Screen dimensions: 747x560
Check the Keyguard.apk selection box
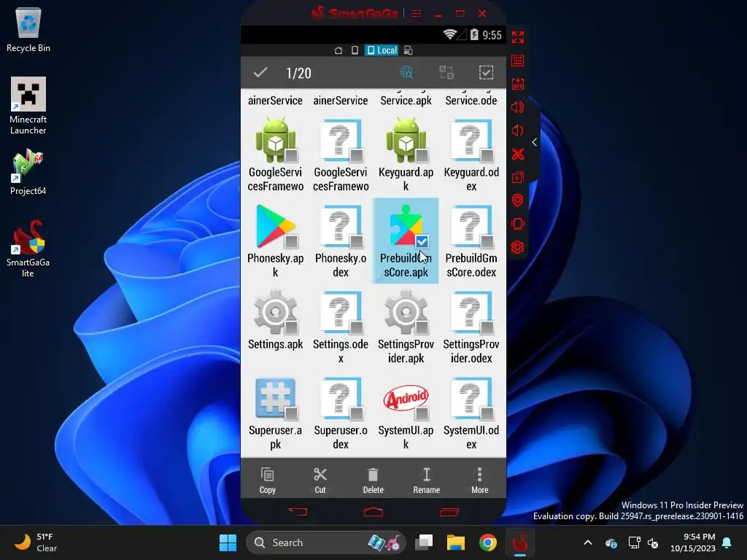[x=422, y=155]
